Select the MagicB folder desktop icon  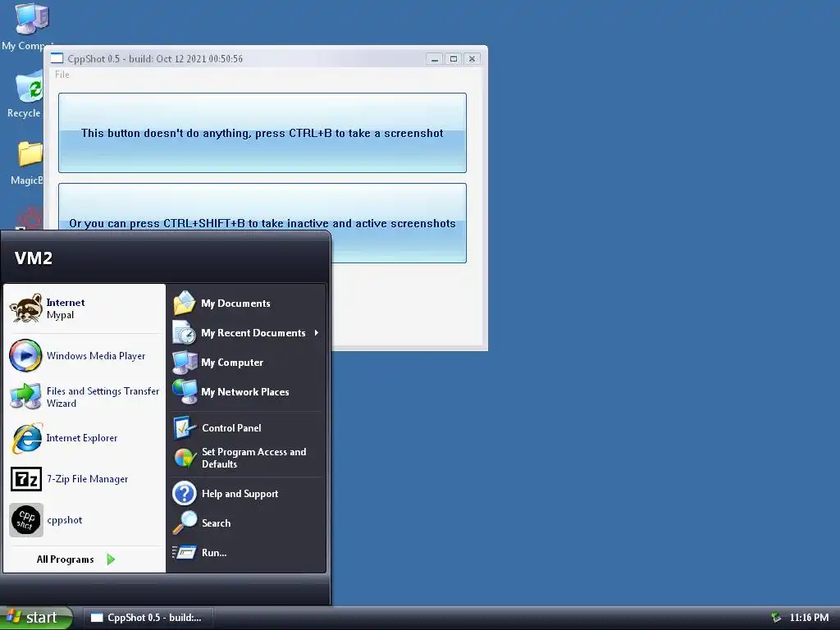click(x=30, y=154)
